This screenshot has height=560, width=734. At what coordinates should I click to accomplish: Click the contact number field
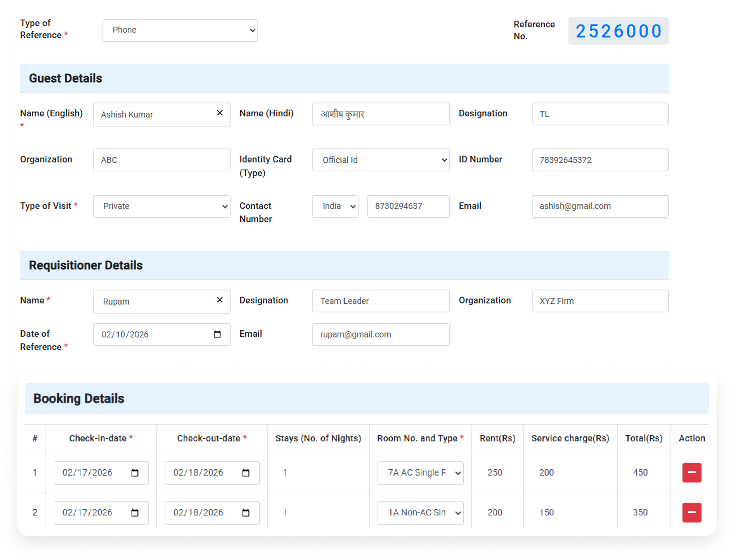(408, 206)
